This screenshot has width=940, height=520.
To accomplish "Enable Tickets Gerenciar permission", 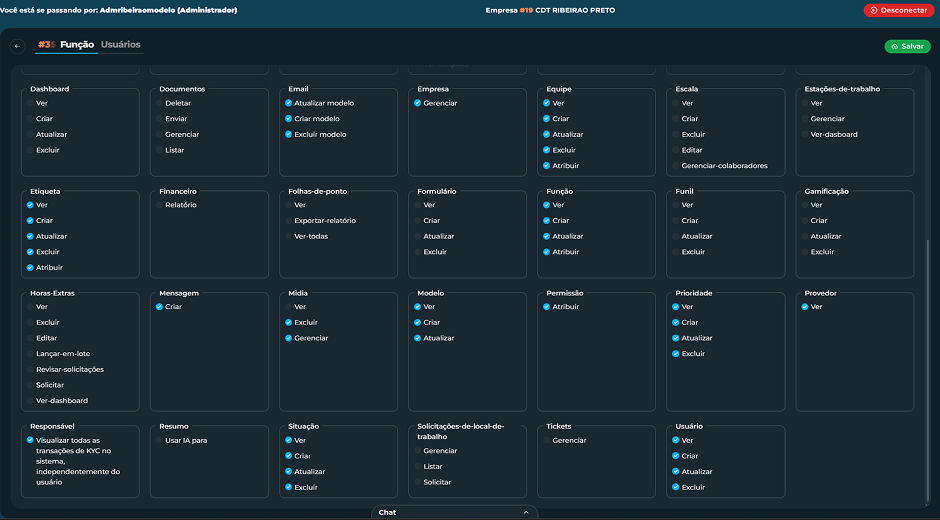I will click(x=546, y=440).
